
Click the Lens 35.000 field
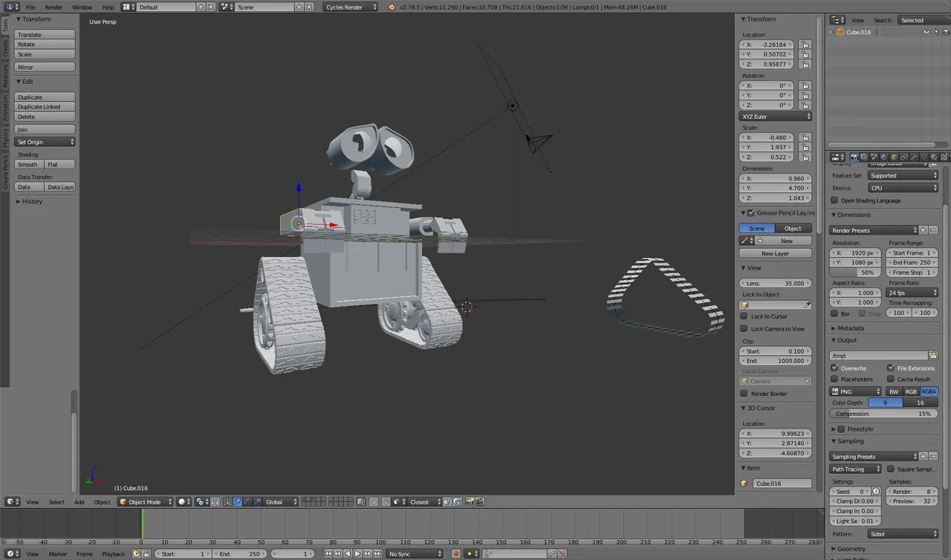point(776,283)
